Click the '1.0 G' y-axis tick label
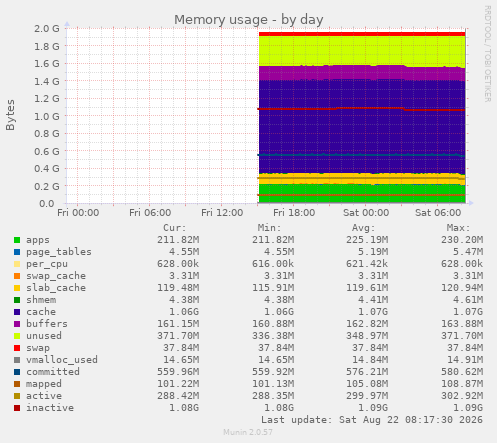 click(x=47, y=116)
